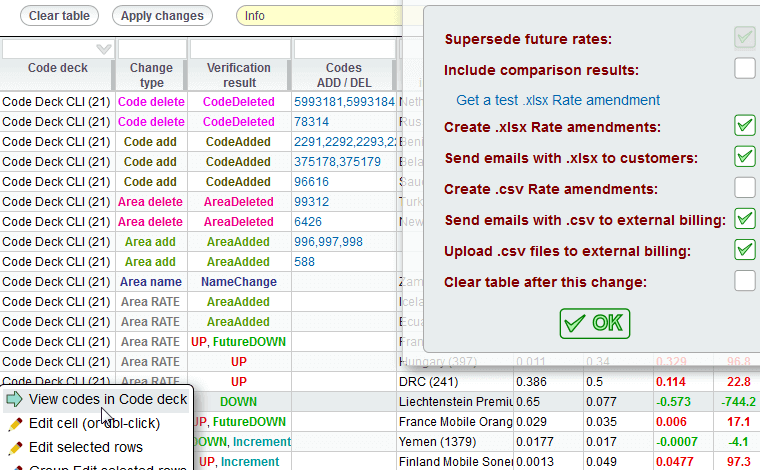Sort by Codes ADD / DEL column header
Viewport: 760px width, 470px height.
[x=344, y=75]
